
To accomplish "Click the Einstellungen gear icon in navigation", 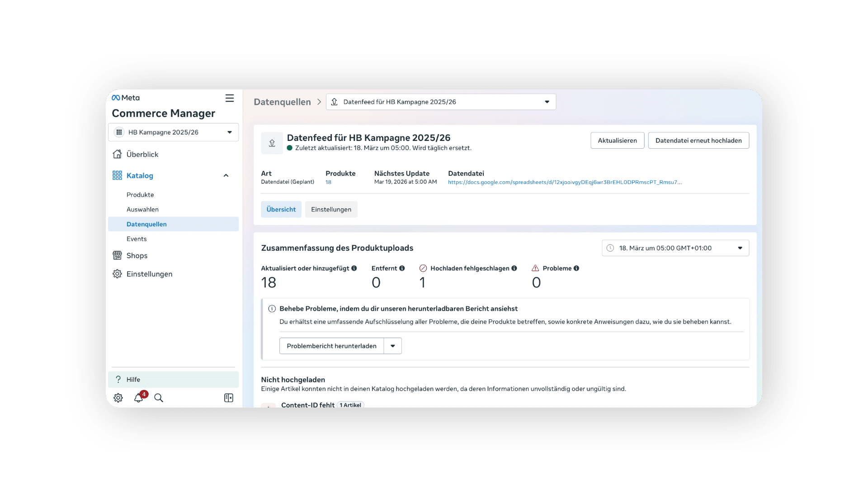I will (x=117, y=274).
